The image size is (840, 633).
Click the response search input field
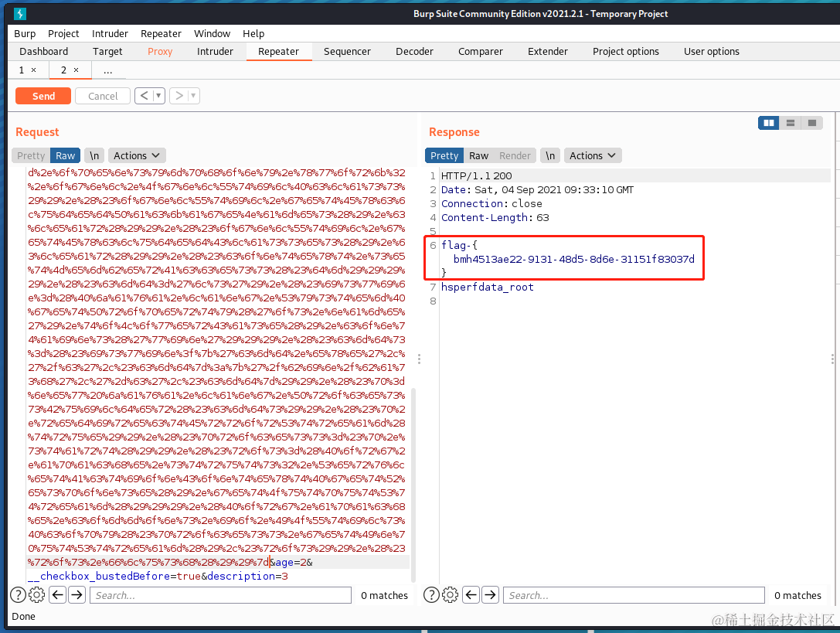(x=634, y=595)
